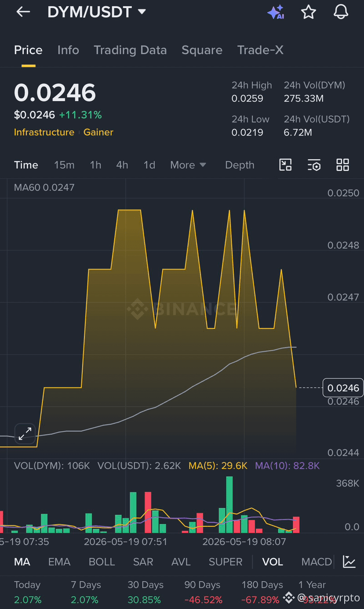Toggle the SAR indicator
Viewport: 364px width, 609px height.
coord(143,562)
